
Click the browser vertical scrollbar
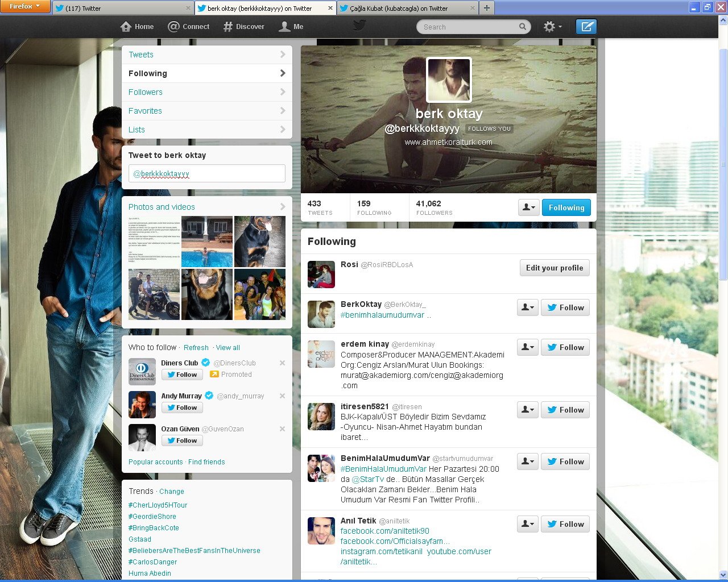(723, 171)
